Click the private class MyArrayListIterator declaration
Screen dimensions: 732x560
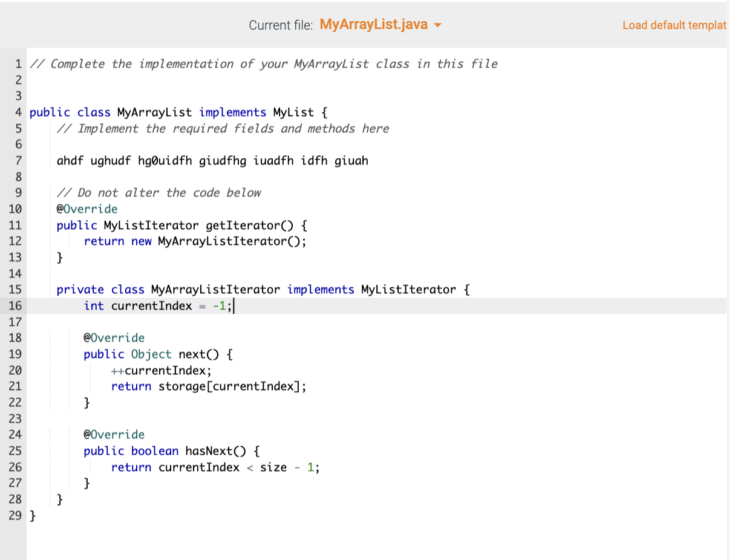pos(263,290)
